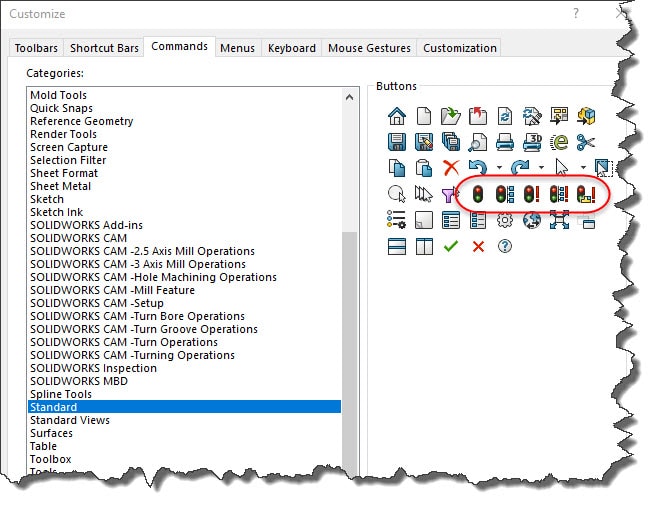658x510 pixels.
Task: Click the Print3D printer icon
Action: point(532,142)
